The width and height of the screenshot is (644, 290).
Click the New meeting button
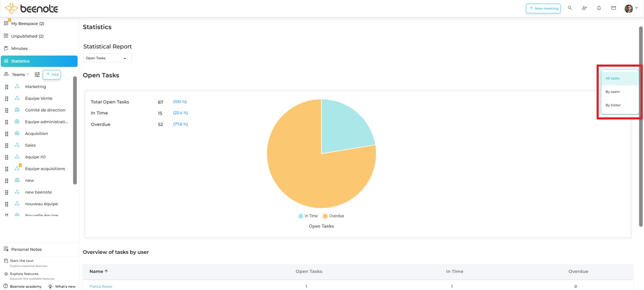(x=543, y=8)
